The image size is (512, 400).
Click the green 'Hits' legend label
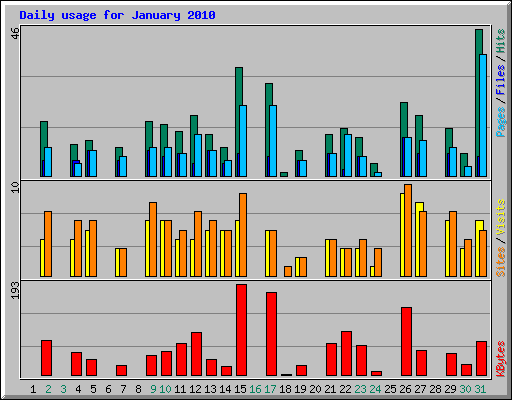tap(500, 41)
